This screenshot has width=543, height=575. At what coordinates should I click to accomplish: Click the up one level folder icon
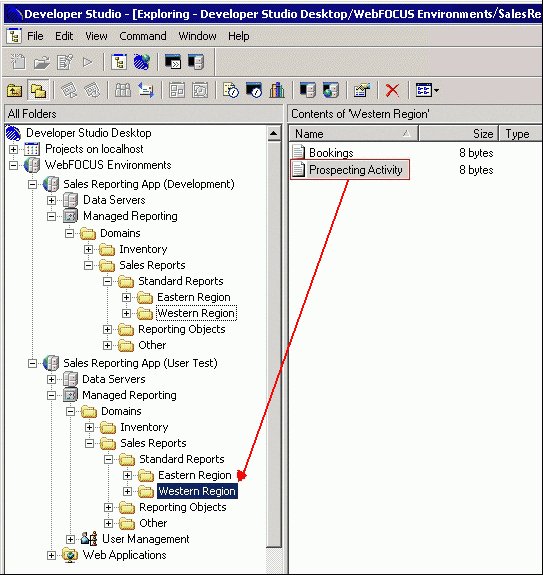[x=14, y=90]
